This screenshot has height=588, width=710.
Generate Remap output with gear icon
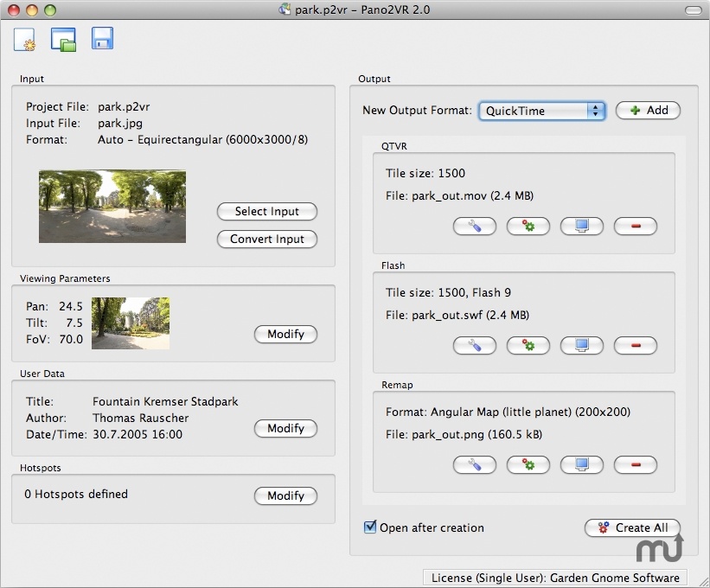coord(528,464)
